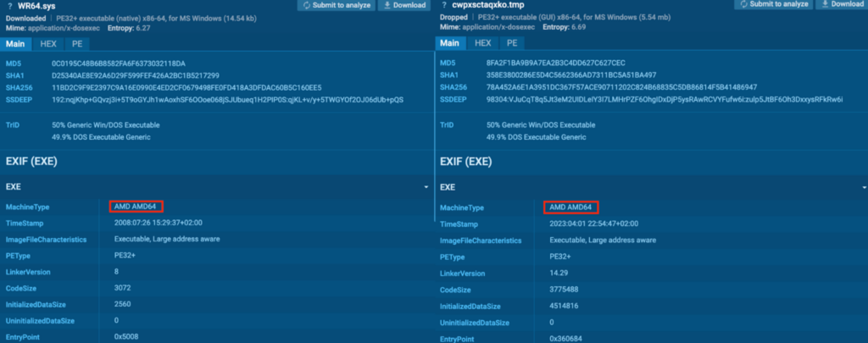Select Main tab in the left panel
The width and height of the screenshot is (868, 343).
16,43
